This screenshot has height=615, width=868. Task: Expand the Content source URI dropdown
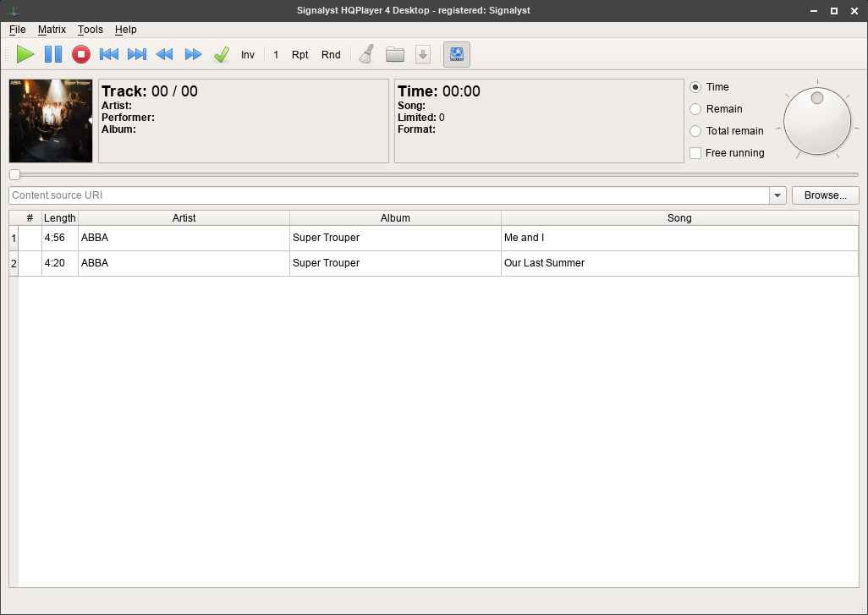(x=777, y=195)
